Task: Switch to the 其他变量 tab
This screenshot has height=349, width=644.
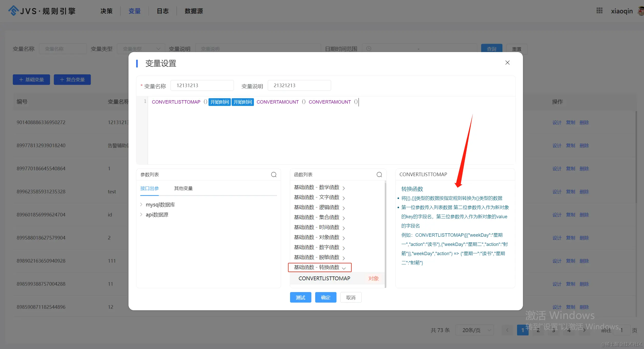Action: coord(183,188)
